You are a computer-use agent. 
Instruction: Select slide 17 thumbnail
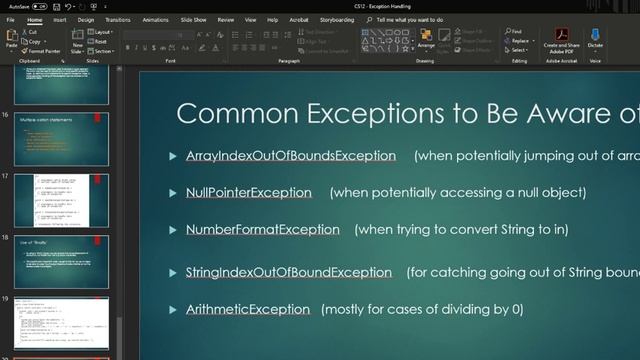point(62,200)
